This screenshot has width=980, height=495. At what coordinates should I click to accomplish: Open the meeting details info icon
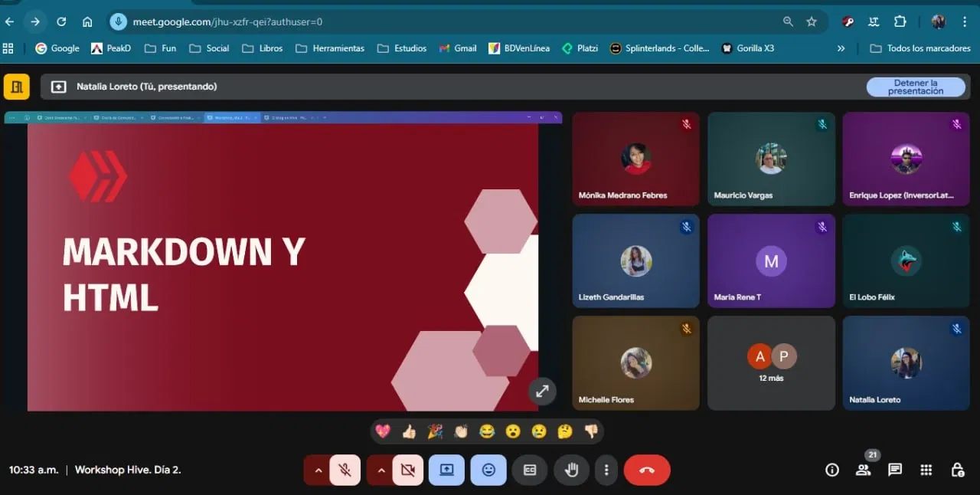tap(832, 470)
